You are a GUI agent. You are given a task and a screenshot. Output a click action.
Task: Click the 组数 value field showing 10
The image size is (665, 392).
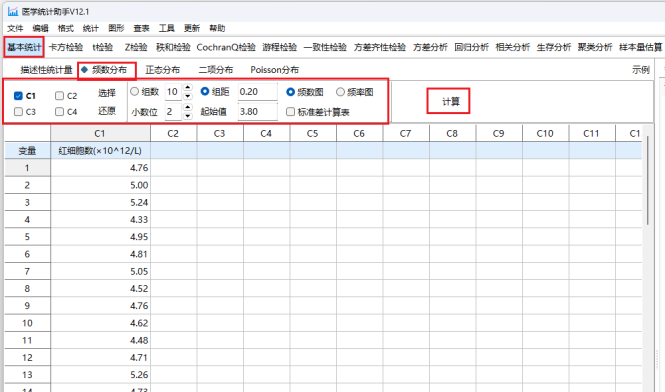[x=174, y=92]
